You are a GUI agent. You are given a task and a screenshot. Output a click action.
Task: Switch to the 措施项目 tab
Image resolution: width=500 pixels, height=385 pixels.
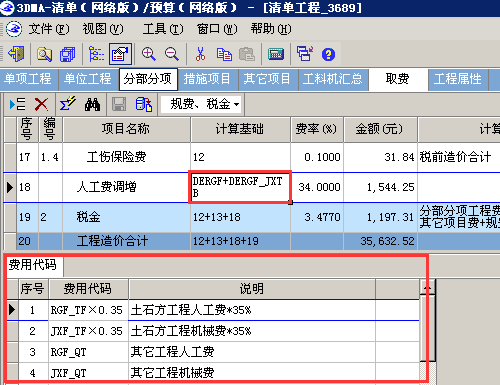tap(207, 79)
